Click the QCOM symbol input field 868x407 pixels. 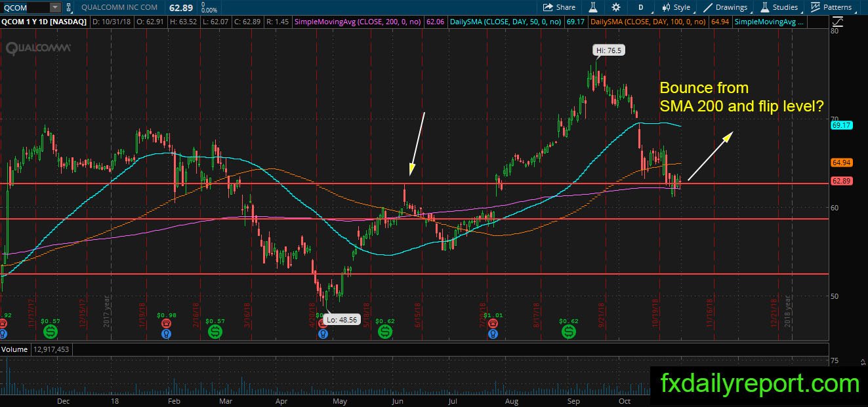point(26,8)
